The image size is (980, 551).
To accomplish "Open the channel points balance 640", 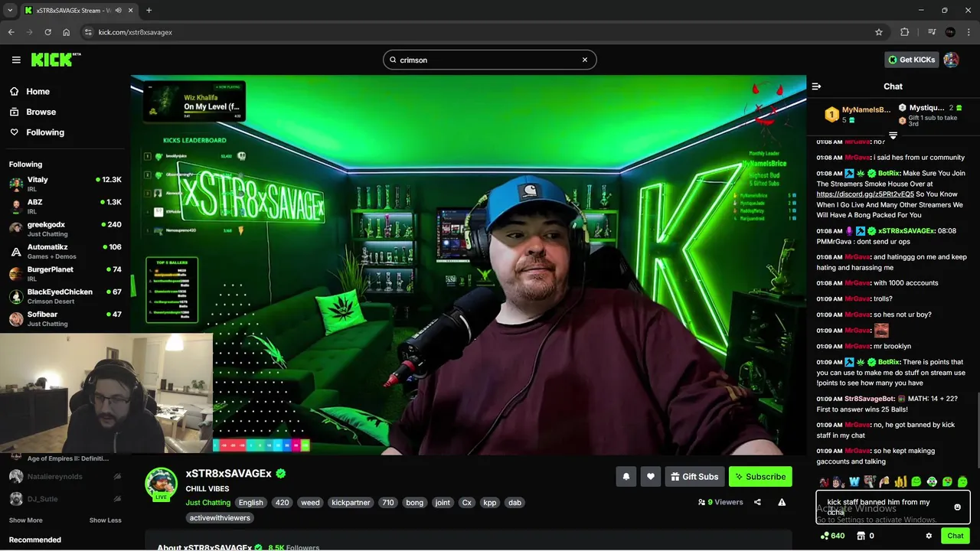I will [x=832, y=536].
